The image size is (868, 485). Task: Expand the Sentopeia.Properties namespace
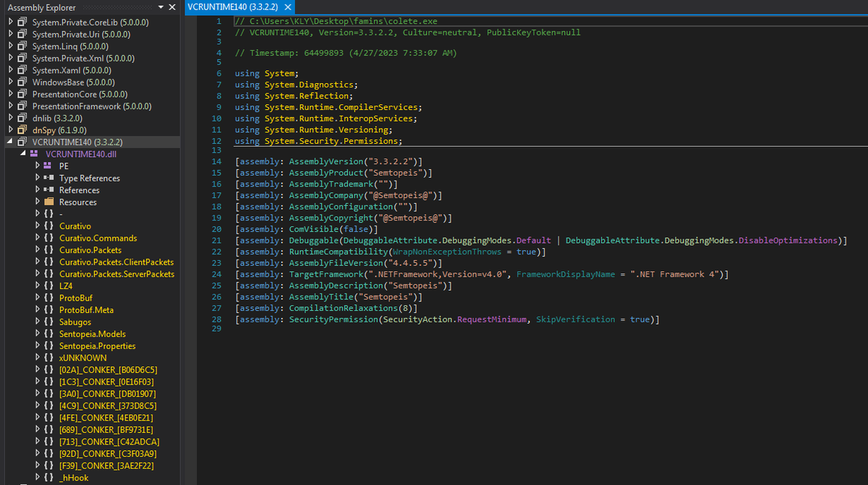(37, 345)
